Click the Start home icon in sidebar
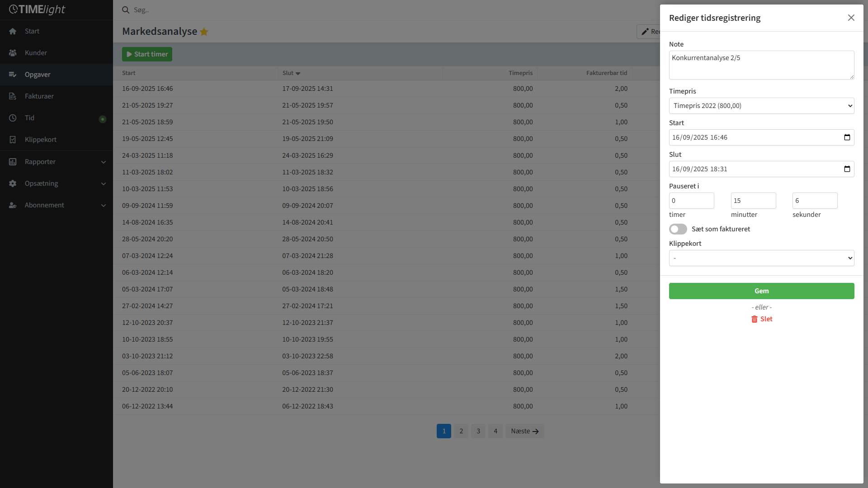868x488 pixels. [13, 31]
